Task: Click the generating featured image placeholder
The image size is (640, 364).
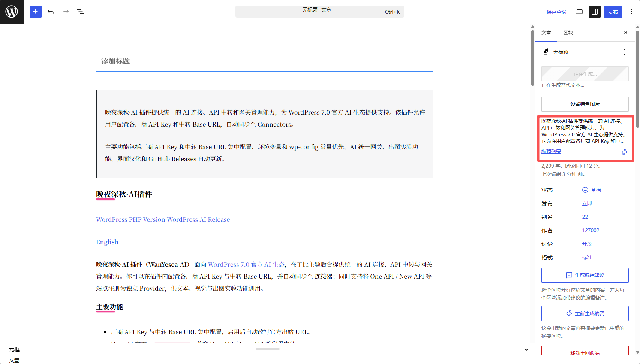Action: coord(585,74)
